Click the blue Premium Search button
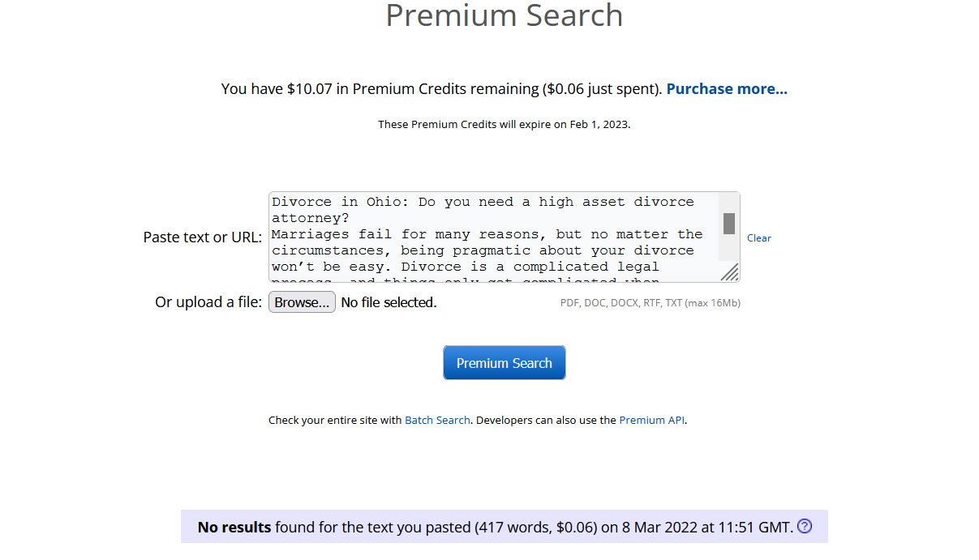This screenshot has width=979, height=560. (504, 363)
